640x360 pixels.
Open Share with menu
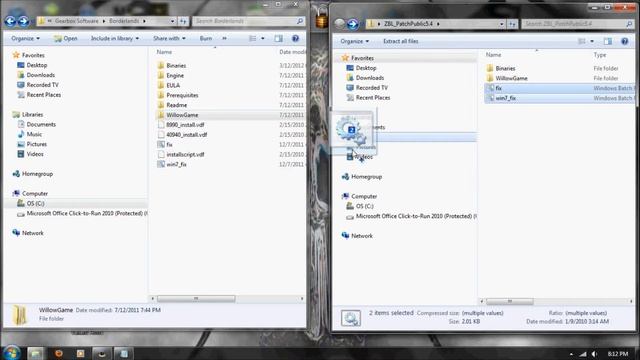click(169, 38)
